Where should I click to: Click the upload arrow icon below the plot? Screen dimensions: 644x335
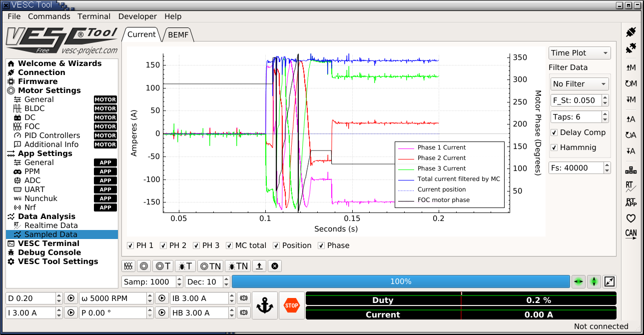click(259, 266)
